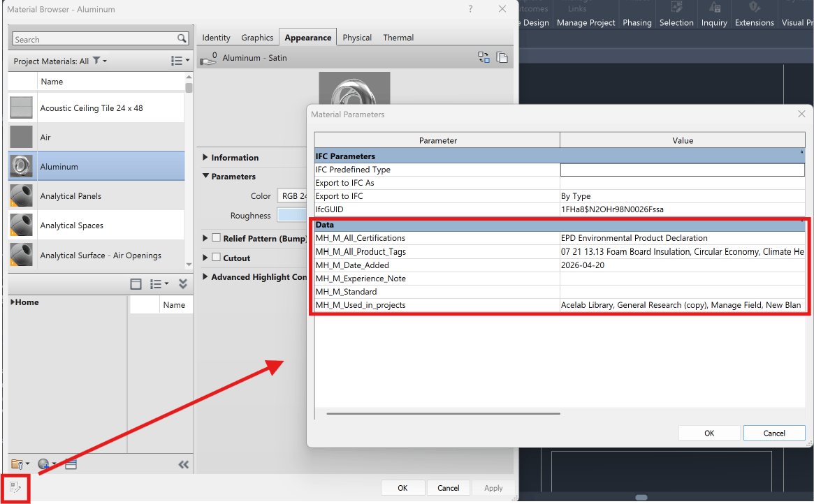Select the Analytical Panels material swatch icon
This screenshot has height=504, width=814.
(x=21, y=196)
